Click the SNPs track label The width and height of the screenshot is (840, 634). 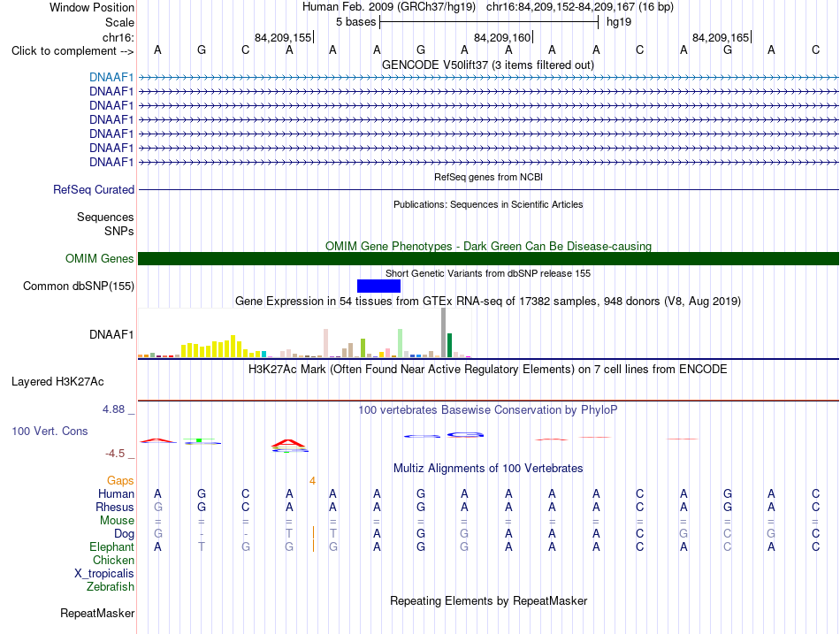119,231
